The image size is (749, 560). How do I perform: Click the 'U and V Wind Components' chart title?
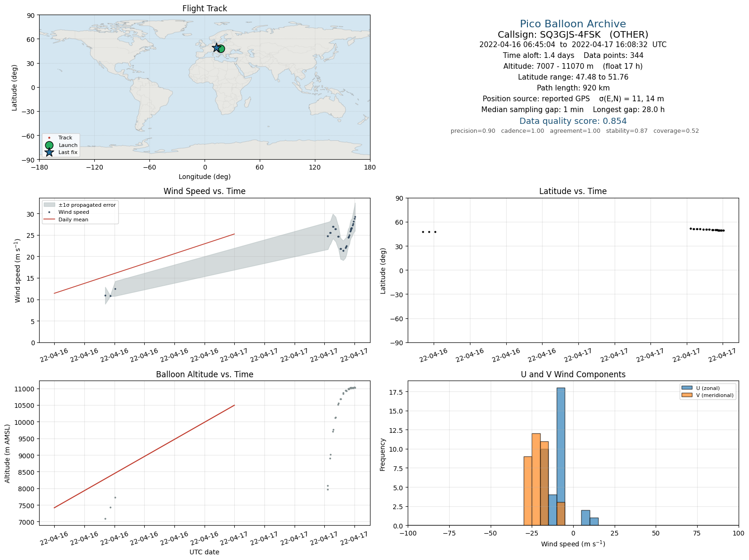pos(573,374)
